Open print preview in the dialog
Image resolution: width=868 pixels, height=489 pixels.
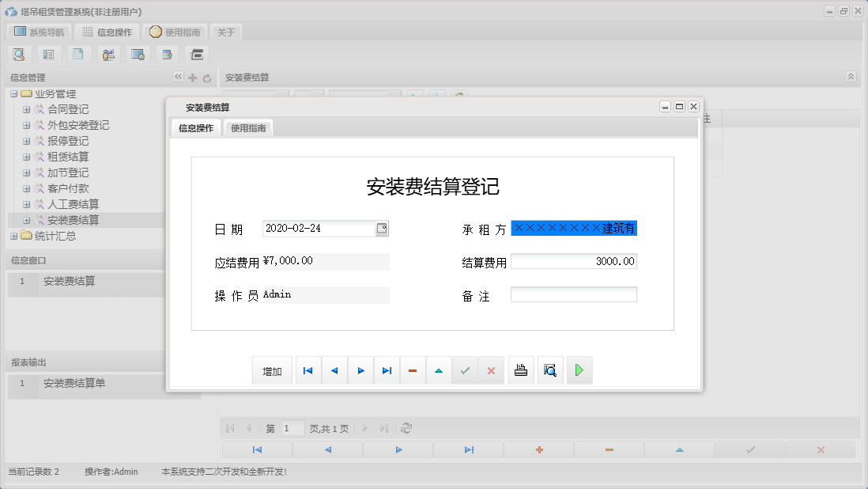[550, 370]
